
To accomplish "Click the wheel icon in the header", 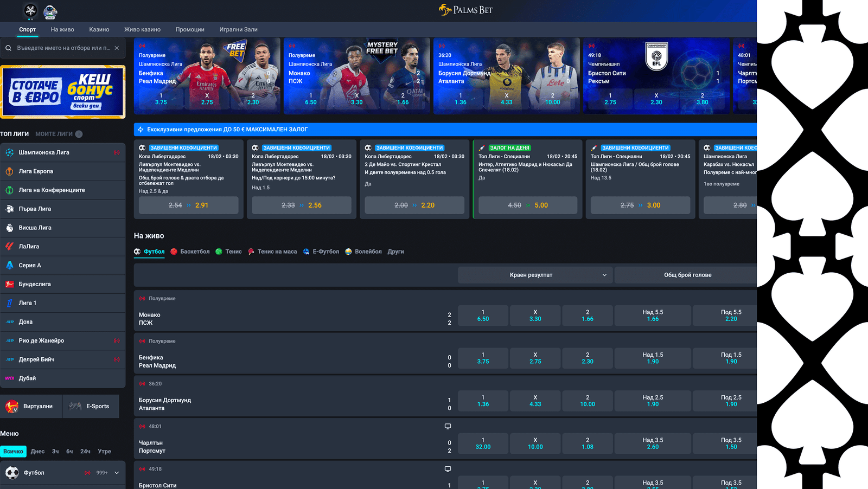I will coord(31,11).
